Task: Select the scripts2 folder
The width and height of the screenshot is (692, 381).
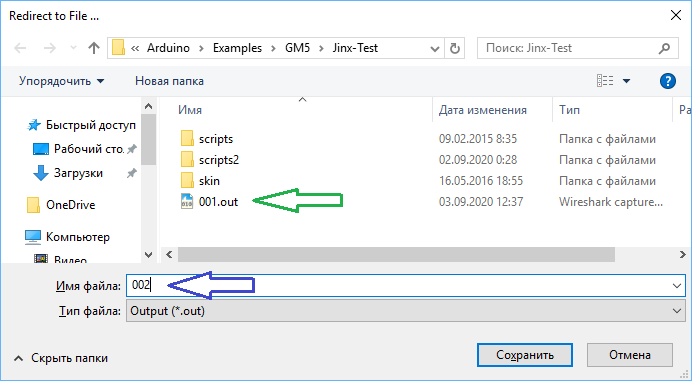Action: point(210,160)
